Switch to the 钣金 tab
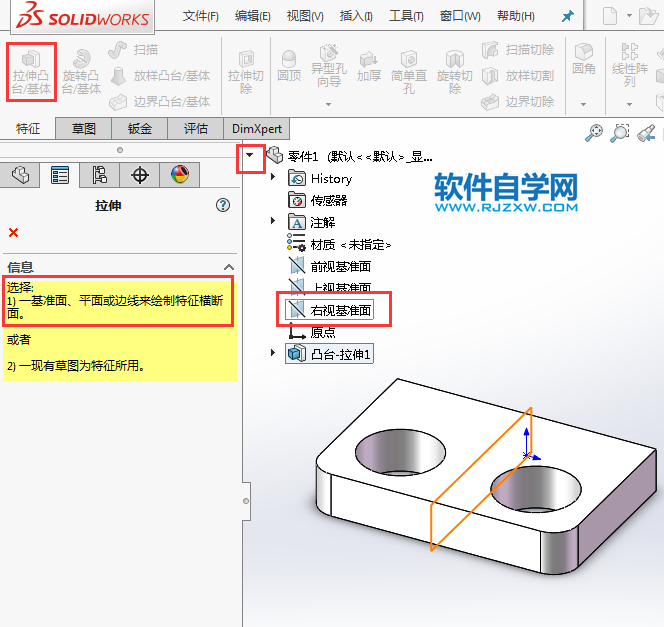The height and width of the screenshot is (627, 664). pyautogui.click(x=140, y=129)
